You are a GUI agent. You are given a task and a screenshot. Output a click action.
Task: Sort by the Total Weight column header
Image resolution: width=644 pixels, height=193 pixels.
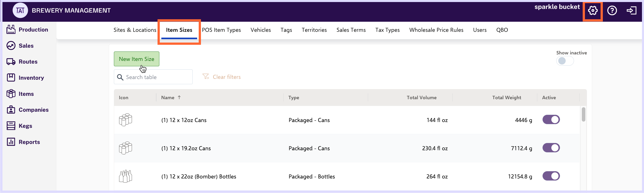point(507,97)
